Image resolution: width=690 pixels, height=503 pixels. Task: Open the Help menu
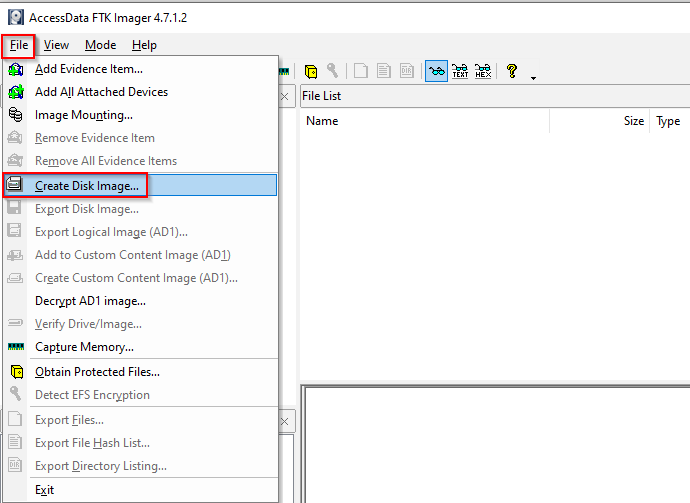[x=144, y=45]
